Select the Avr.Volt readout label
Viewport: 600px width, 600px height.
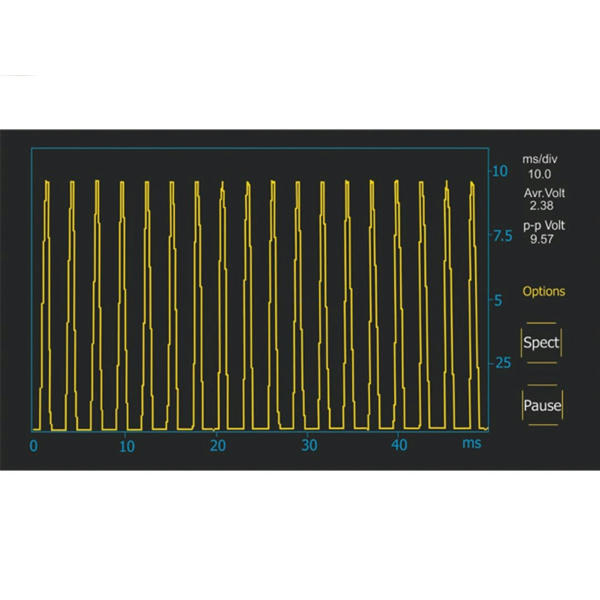[542, 191]
